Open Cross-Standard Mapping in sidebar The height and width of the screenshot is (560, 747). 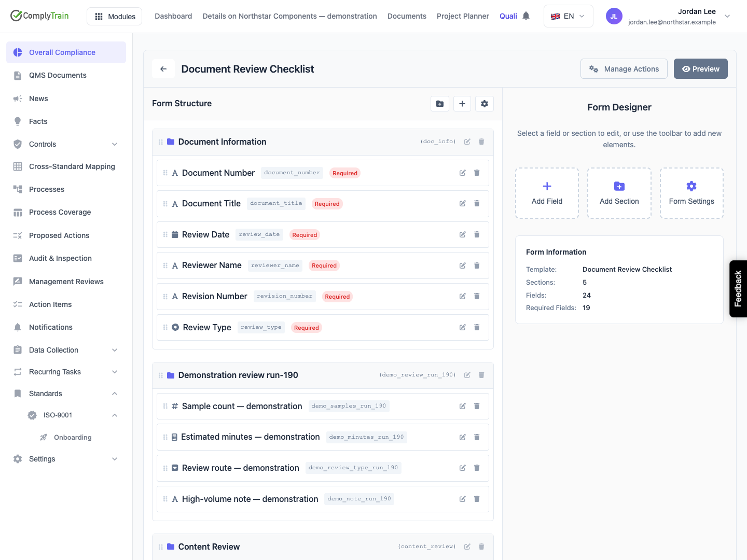coord(66,166)
